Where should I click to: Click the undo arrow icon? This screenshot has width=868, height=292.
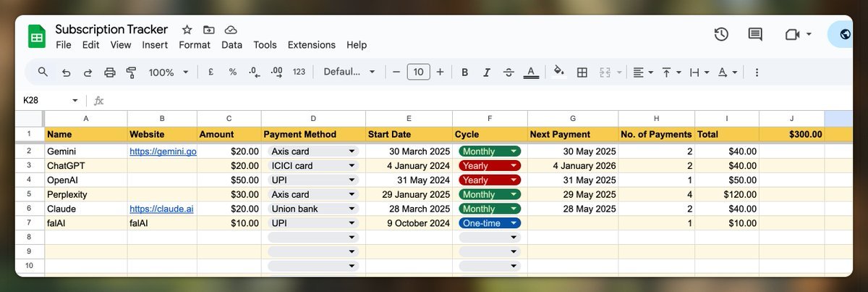point(67,72)
